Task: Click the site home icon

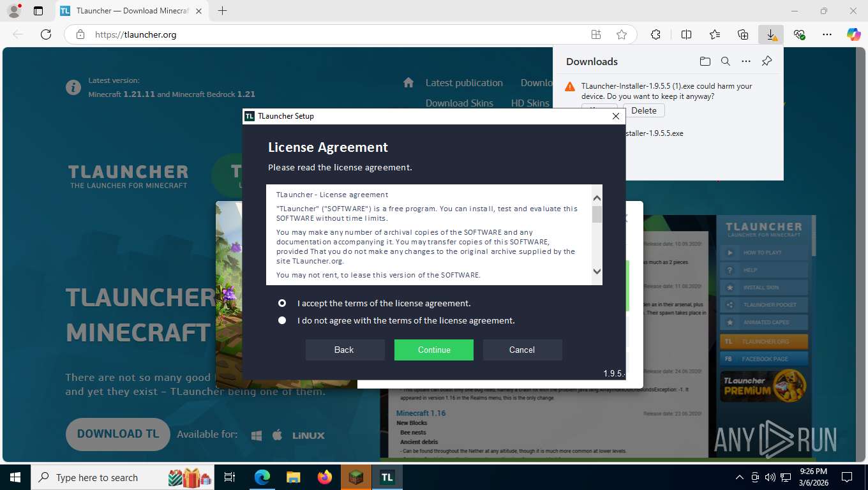Action: [x=409, y=82]
